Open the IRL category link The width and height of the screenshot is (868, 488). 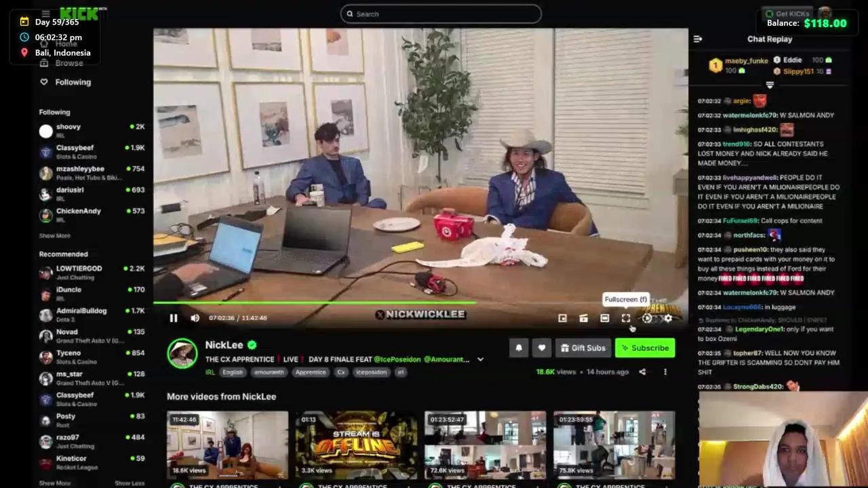210,372
